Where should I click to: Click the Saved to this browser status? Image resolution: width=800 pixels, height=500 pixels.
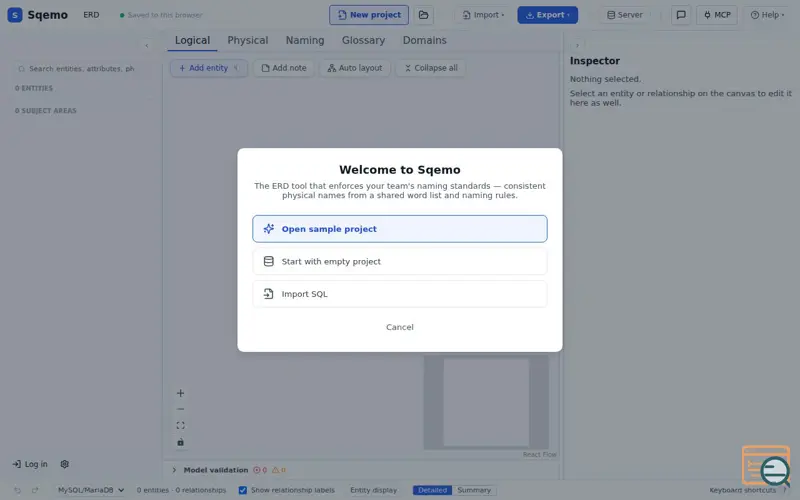point(161,15)
